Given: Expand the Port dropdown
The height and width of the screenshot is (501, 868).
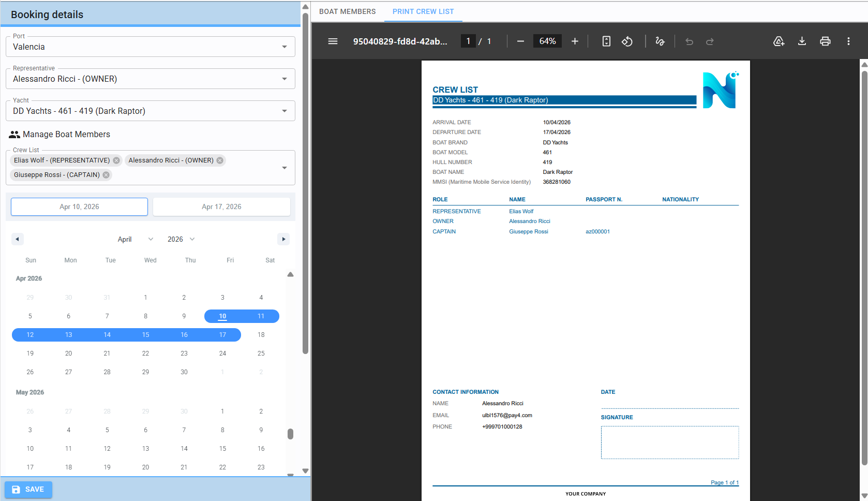Looking at the screenshot, I should click(284, 47).
